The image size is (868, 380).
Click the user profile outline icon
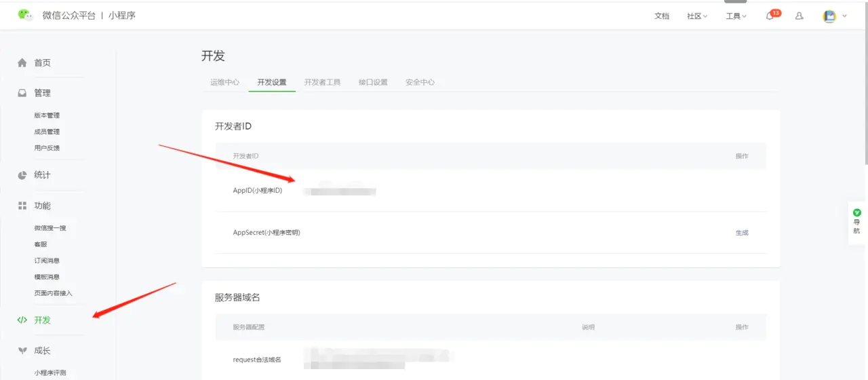799,16
